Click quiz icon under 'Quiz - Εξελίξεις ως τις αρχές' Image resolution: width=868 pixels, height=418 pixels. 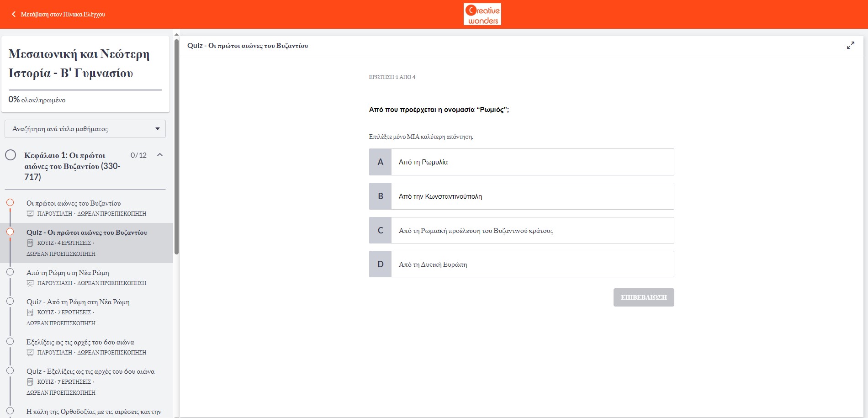click(x=30, y=382)
